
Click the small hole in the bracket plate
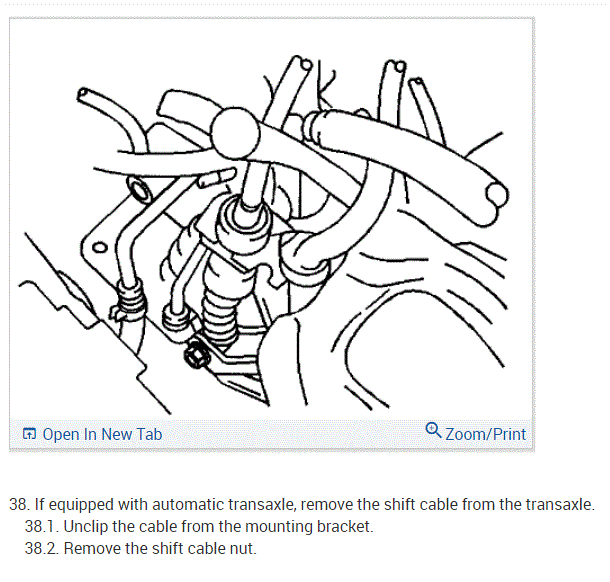100,247
